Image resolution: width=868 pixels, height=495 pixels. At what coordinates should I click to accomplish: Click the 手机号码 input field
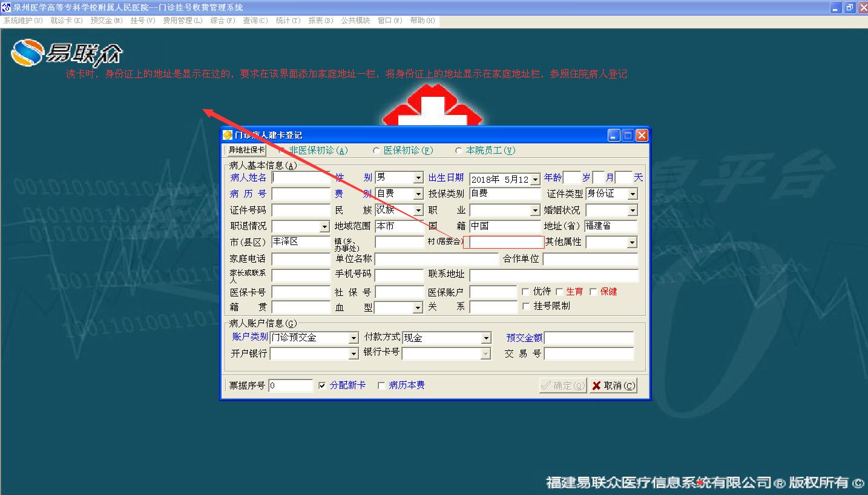(x=399, y=275)
